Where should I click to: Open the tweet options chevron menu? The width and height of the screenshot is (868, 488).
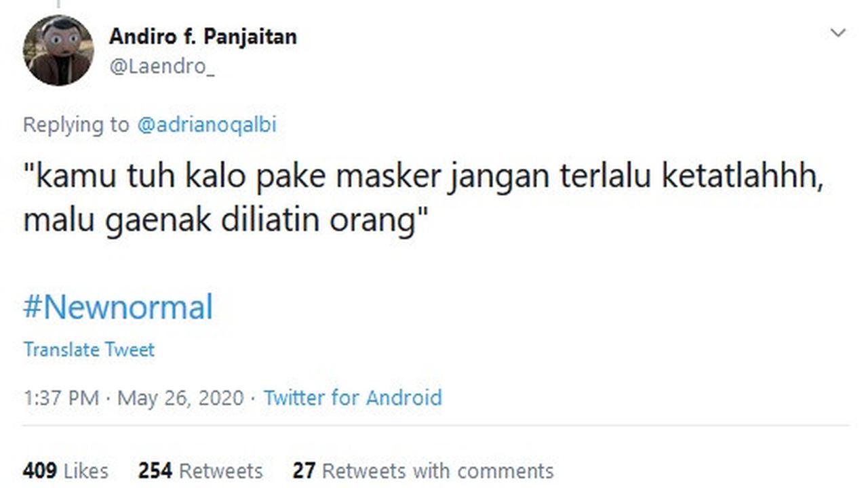(x=838, y=33)
